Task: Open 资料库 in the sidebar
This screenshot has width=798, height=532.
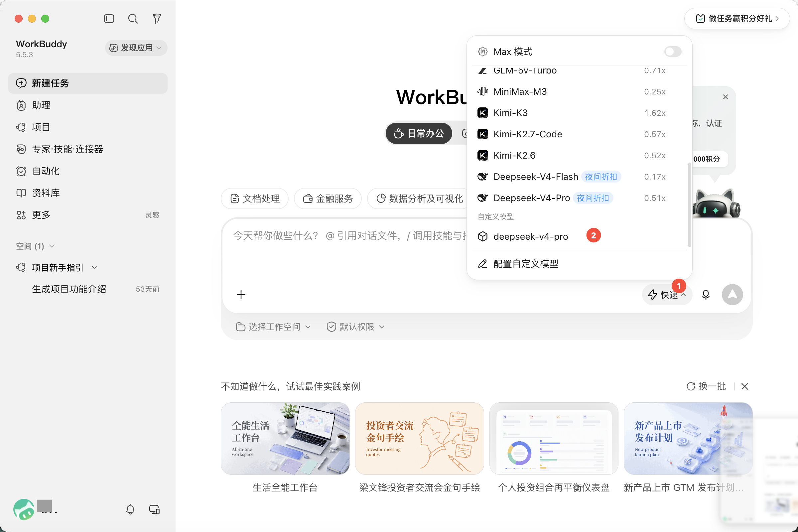Action: pyautogui.click(x=88, y=193)
